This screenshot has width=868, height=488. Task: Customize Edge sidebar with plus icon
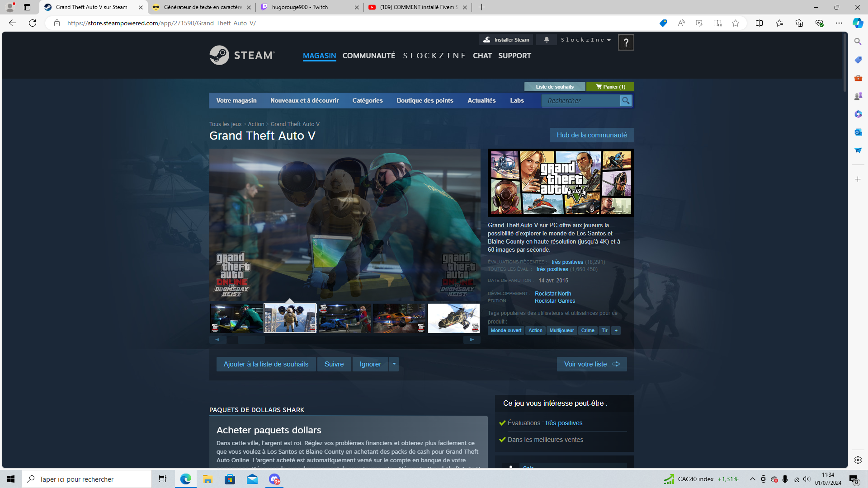pos(858,179)
